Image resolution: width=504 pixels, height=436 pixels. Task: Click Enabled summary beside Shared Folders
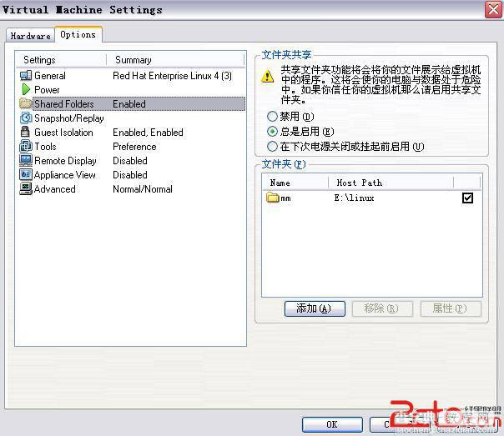click(129, 103)
